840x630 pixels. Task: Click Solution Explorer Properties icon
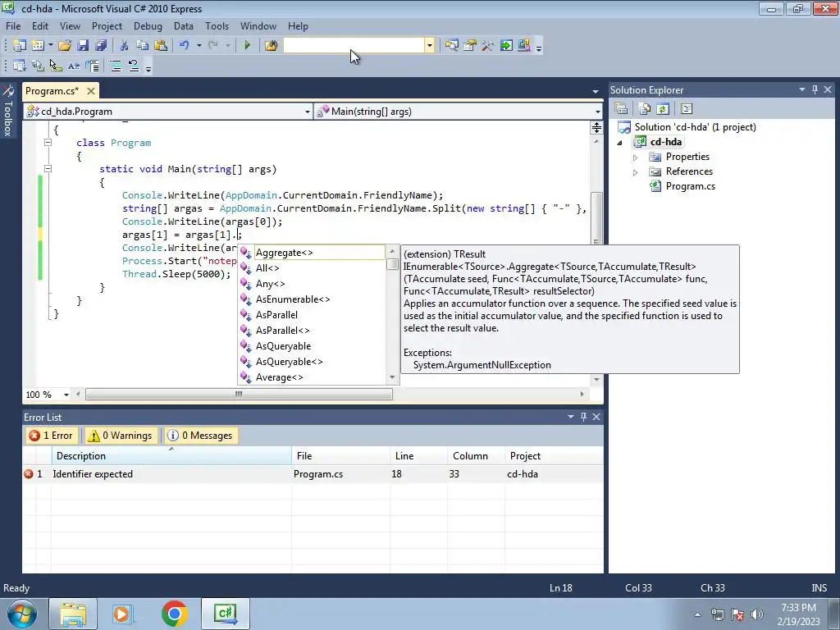pyautogui.click(x=621, y=109)
